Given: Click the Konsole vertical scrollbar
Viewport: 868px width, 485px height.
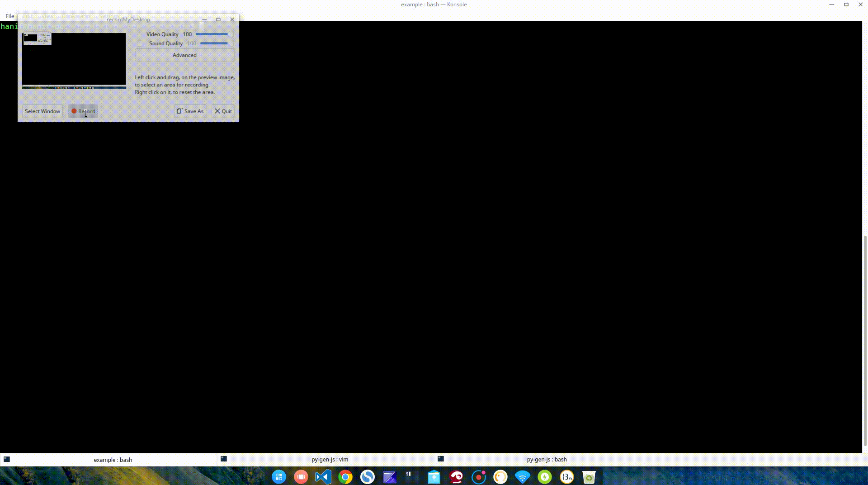Looking at the screenshot, I should (865, 340).
